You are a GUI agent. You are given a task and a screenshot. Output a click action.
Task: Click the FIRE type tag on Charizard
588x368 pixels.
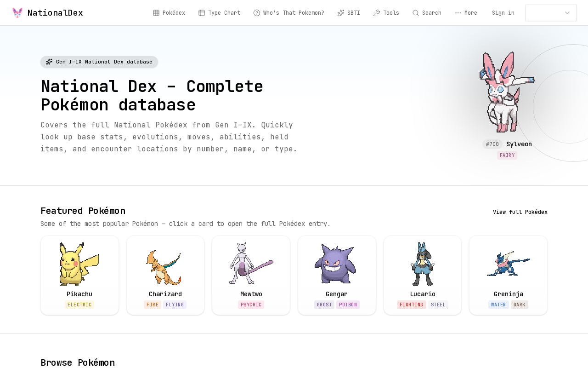pos(153,305)
